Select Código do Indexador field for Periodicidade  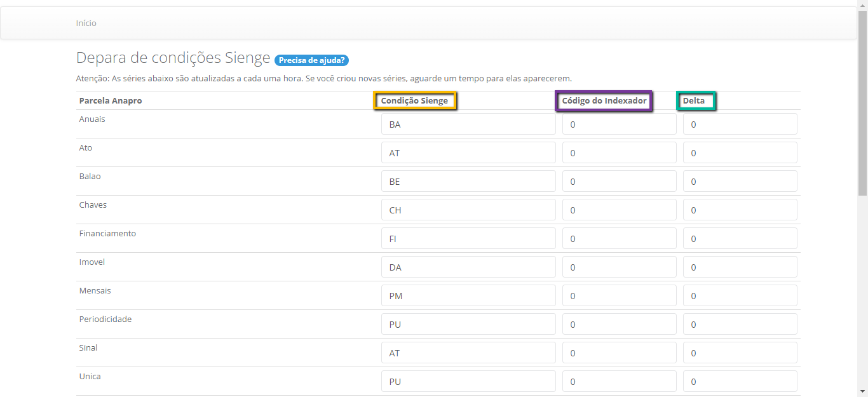point(619,325)
